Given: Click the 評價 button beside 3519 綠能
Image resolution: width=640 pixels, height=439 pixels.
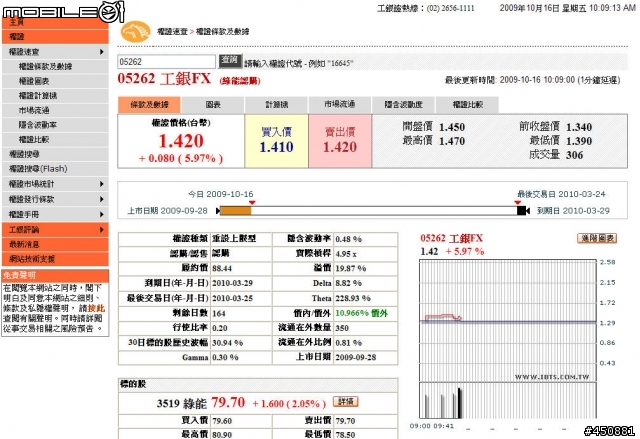Looking at the screenshot, I should tap(345, 402).
